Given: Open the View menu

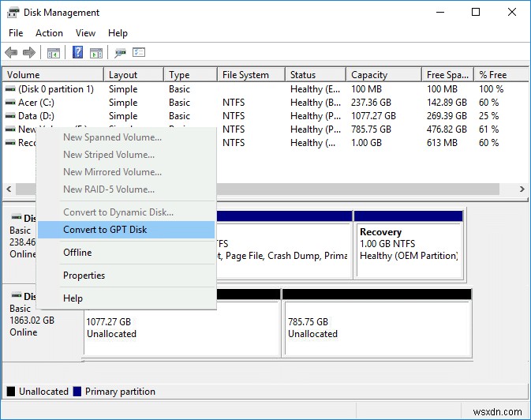Looking at the screenshot, I should 85,33.
